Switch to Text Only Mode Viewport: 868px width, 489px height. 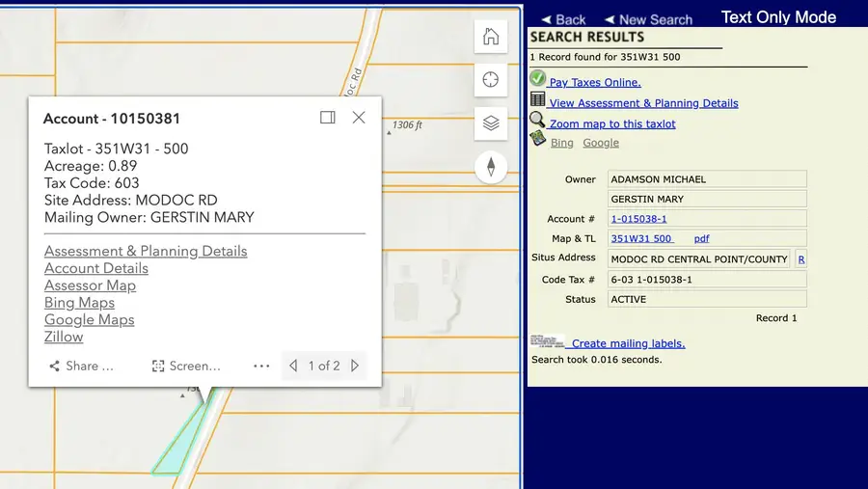click(x=778, y=17)
